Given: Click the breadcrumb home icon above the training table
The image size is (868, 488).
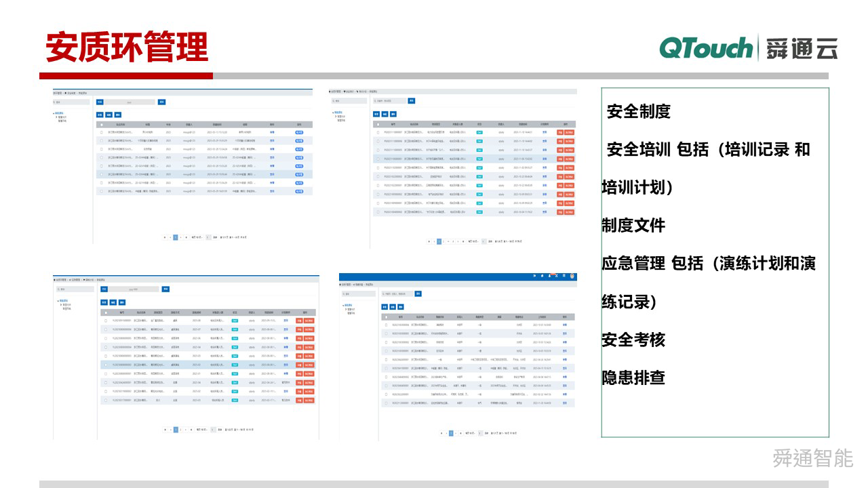Looking at the screenshot, I should [329, 91].
